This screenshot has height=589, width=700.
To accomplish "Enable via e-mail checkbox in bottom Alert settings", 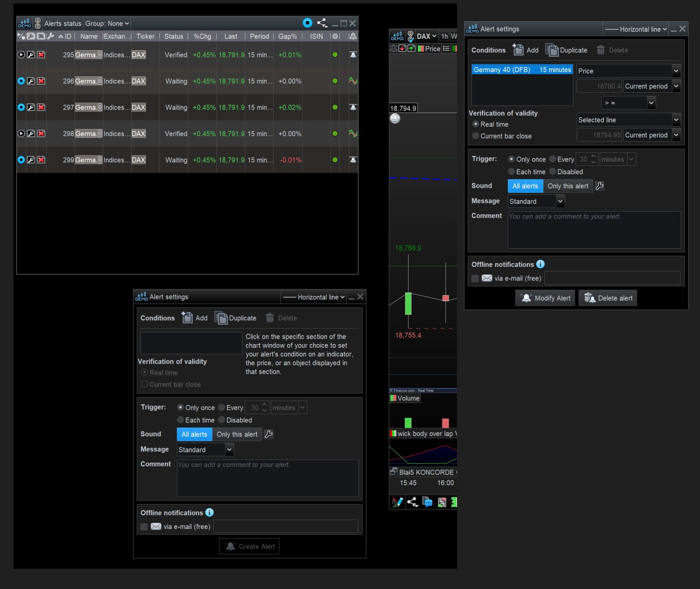I will click(144, 526).
